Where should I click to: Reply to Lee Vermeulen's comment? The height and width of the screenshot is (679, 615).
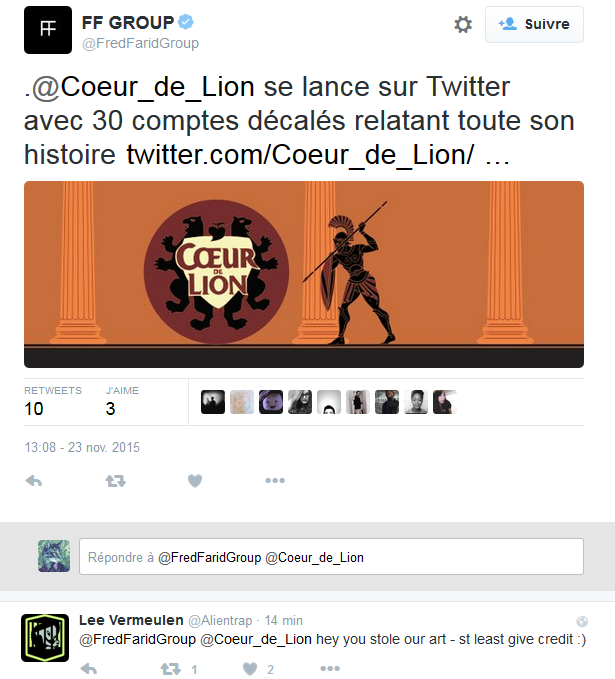(89, 669)
